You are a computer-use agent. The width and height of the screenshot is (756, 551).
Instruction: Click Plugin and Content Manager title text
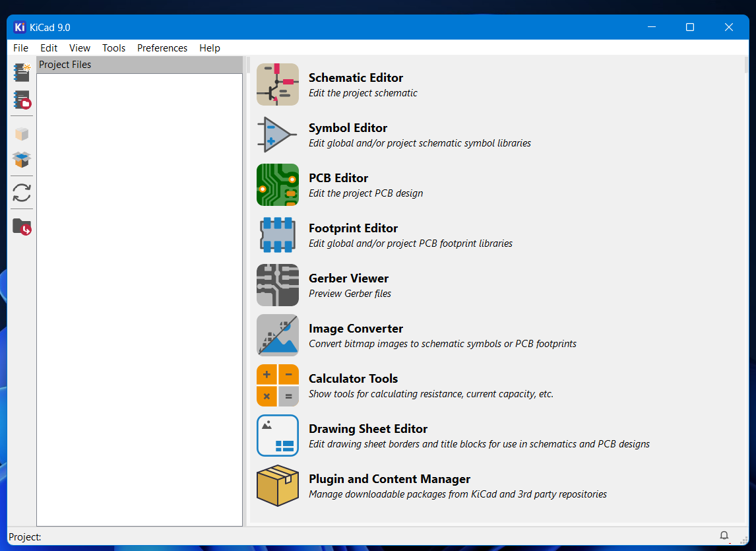(x=390, y=479)
